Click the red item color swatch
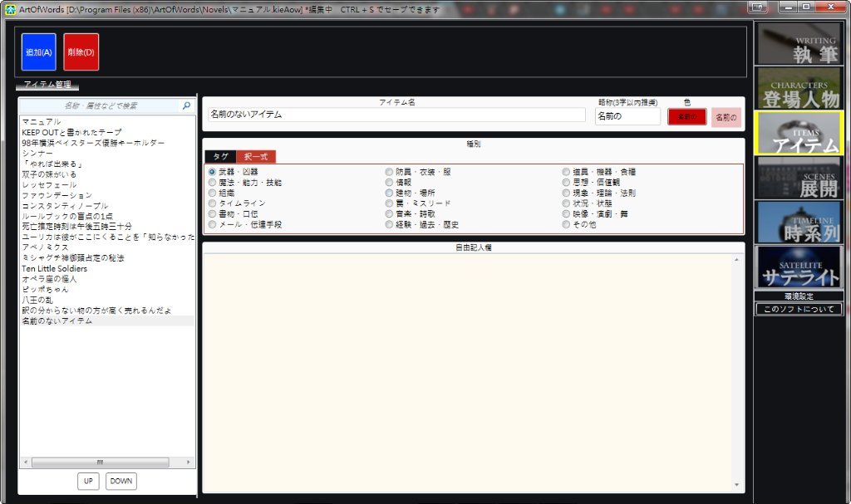This screenshot has width=851, height=504. (x=687, y=116)
